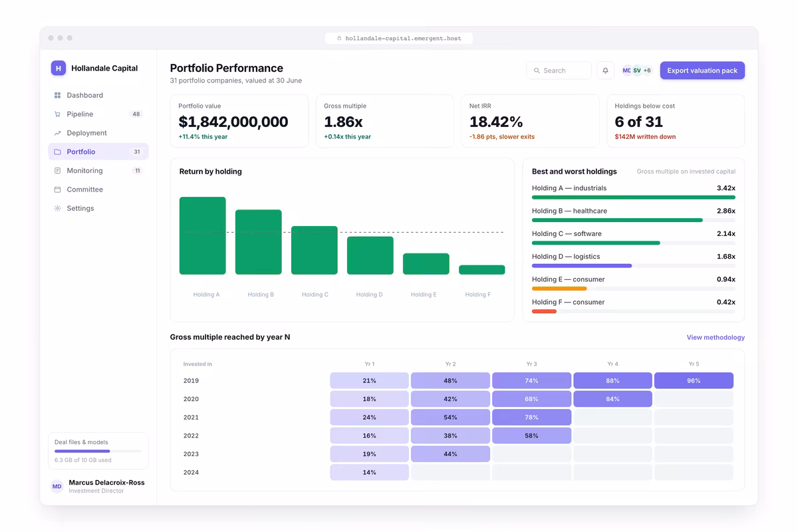Click the Dashboard grid icon

click(x=57, y=95)
